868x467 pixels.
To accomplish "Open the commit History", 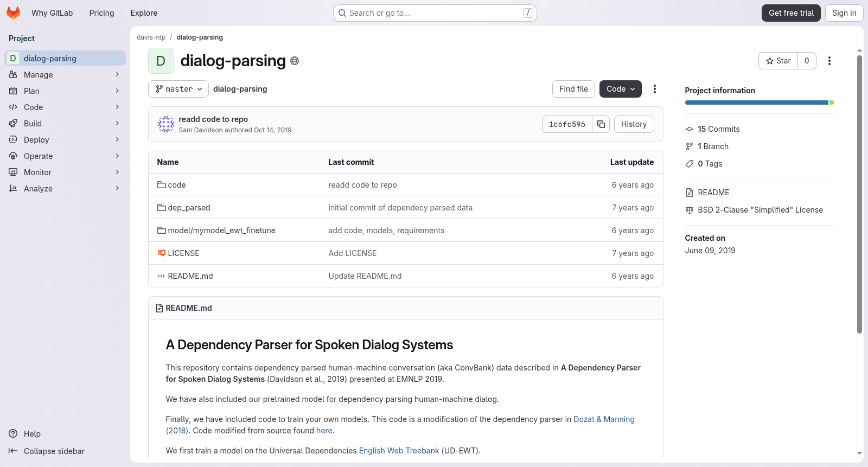I will tap(634, 124).
